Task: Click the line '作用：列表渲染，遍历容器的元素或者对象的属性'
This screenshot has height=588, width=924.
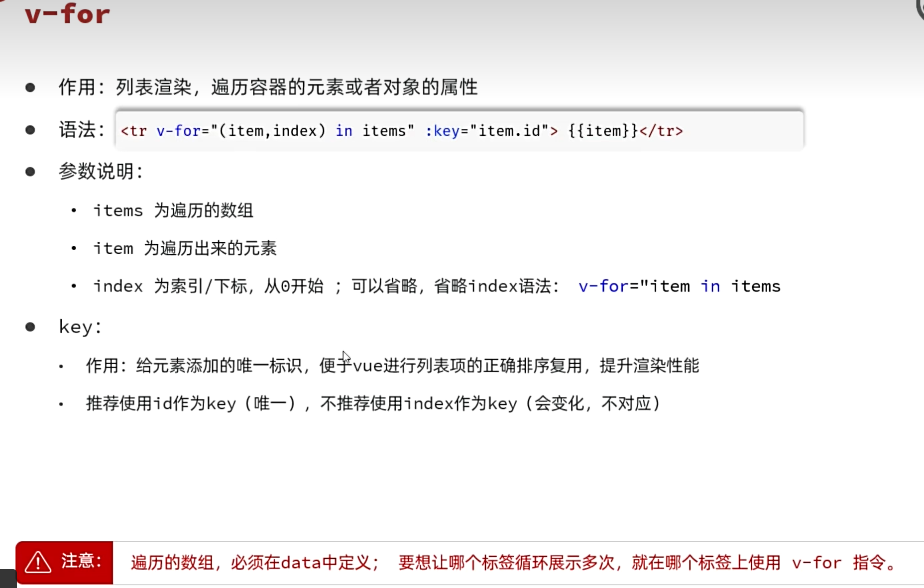Action: [268, 87]
